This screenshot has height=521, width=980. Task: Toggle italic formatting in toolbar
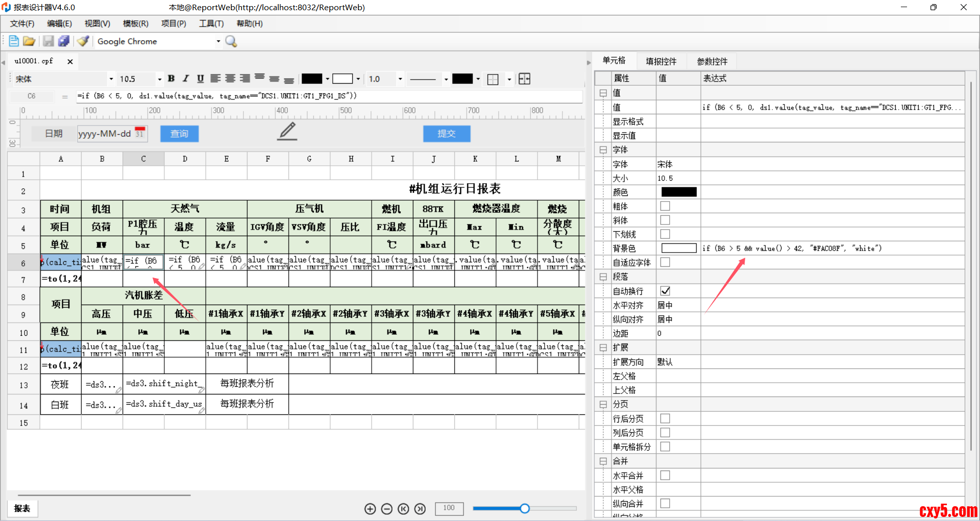186,79
